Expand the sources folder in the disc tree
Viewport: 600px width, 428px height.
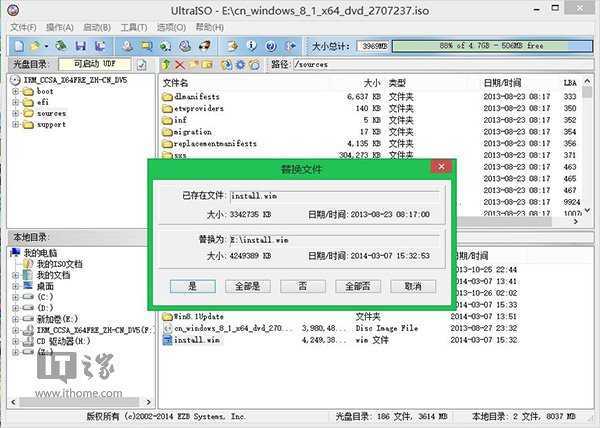coord(15,114)
